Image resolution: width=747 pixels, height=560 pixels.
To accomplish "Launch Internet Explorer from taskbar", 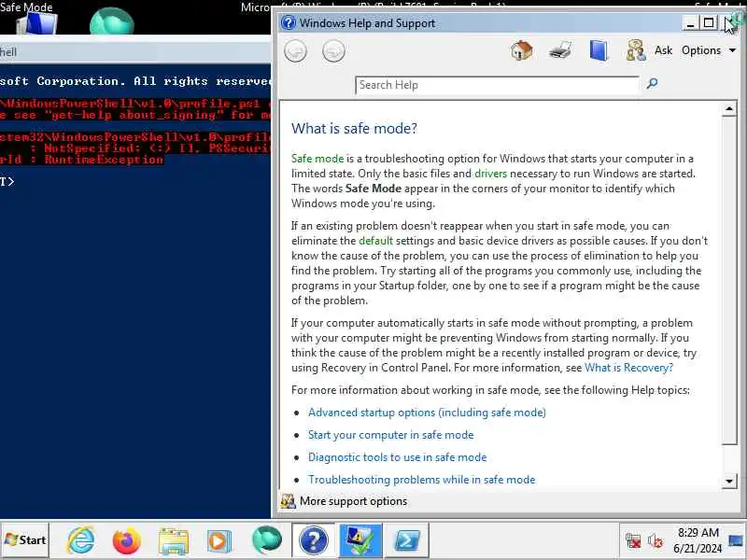I will point(80,540).
